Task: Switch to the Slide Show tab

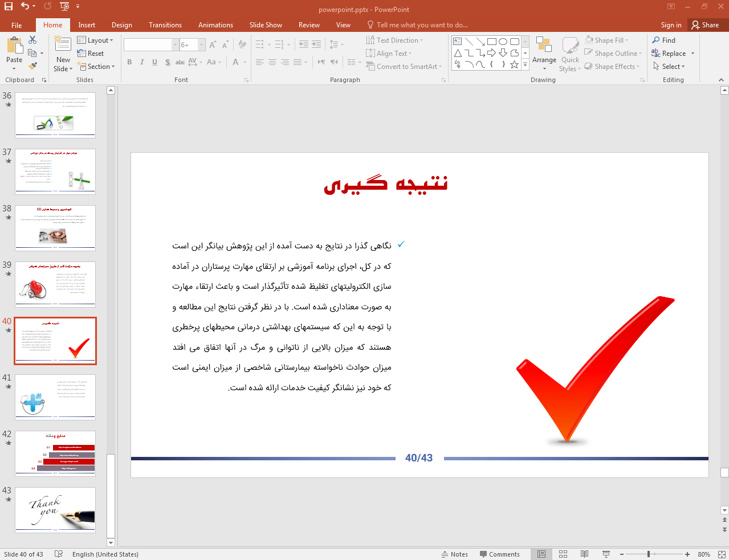Action: pyautogui.click(x=266, y=25)
